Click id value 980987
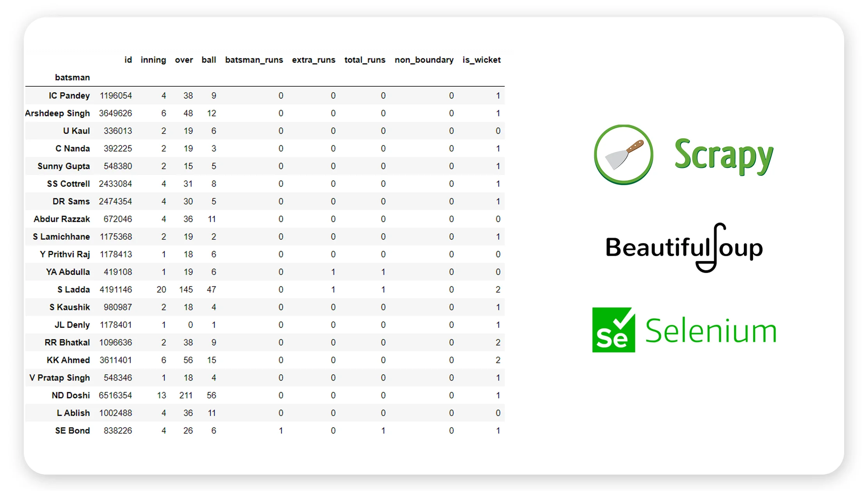The width and height of the screenshot is (868, 491). [118, 307]
